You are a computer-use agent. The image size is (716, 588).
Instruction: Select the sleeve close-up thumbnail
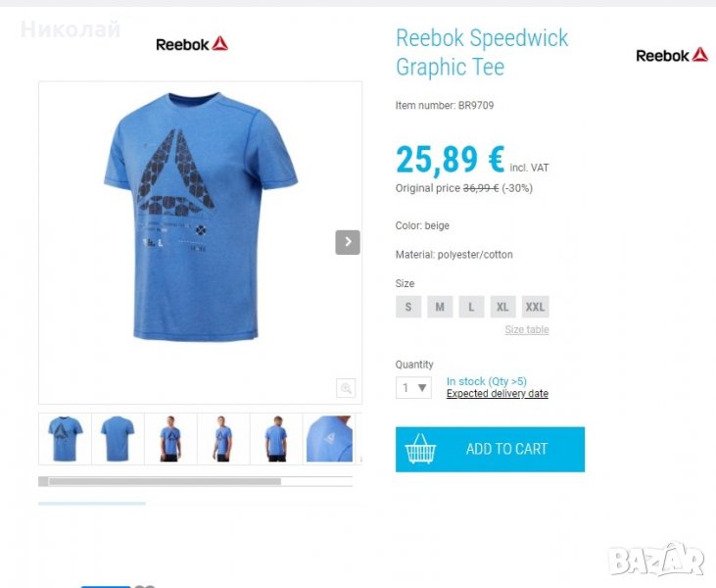pyautogui.click(x=329, y=439)
